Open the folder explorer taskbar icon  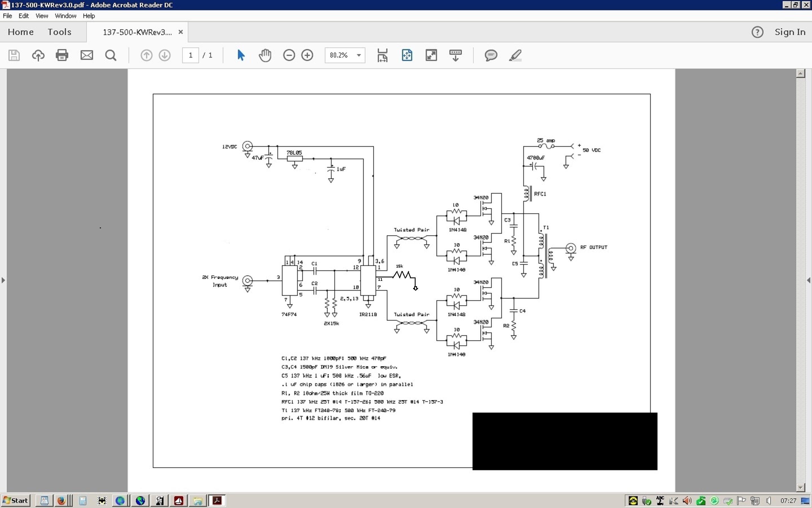pyautogui.click(x=198, y=501)
